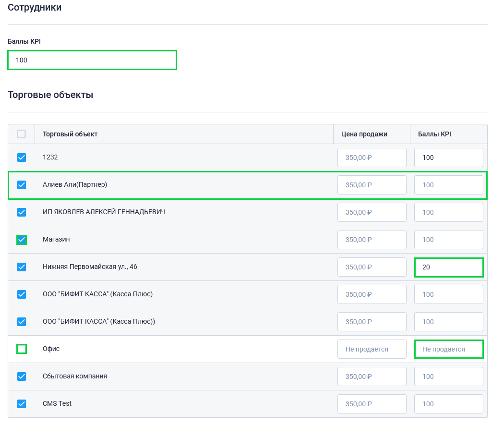
Task: Click the employee Баллы KPI input field
Action: tap(92, 60)
